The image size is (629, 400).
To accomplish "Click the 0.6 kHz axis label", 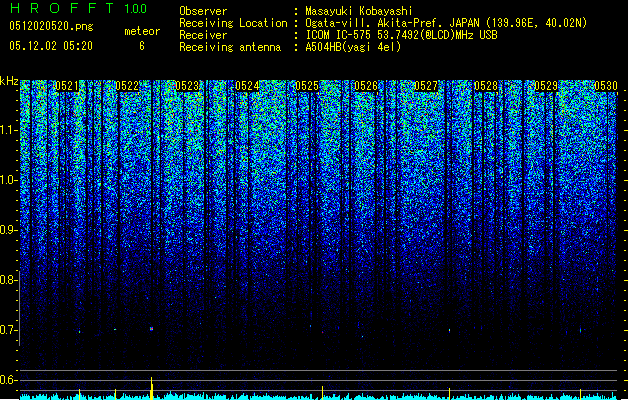I will tap(8, 380).
